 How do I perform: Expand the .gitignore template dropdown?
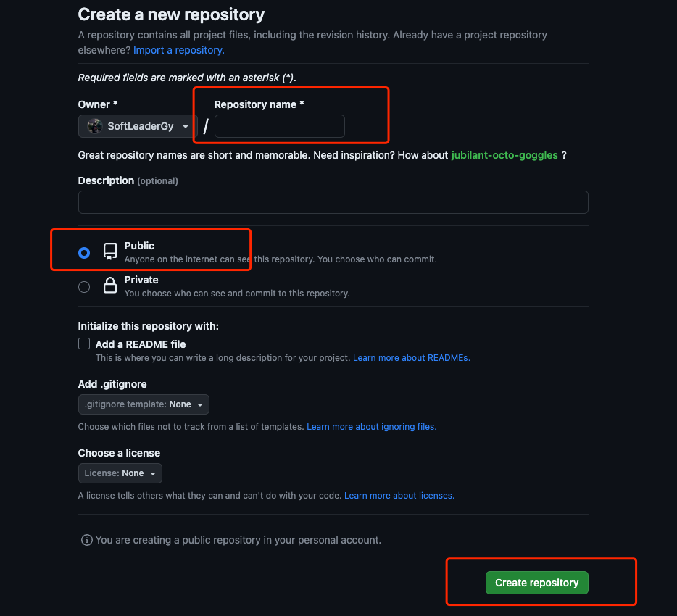(x=144, y=404)
